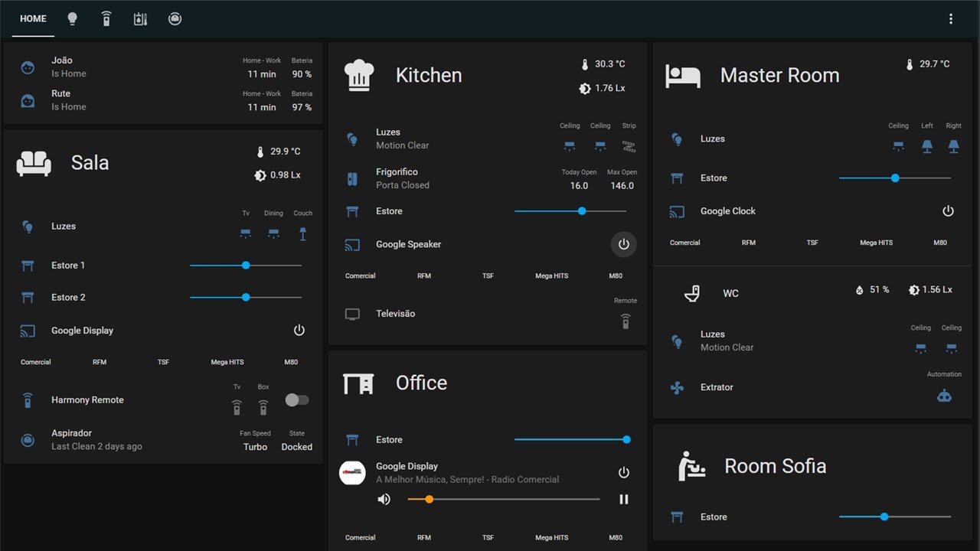Adjust the Room Sofia Estore slider
This screenshot has width=980, height=551.
click(x=895, y=517)
